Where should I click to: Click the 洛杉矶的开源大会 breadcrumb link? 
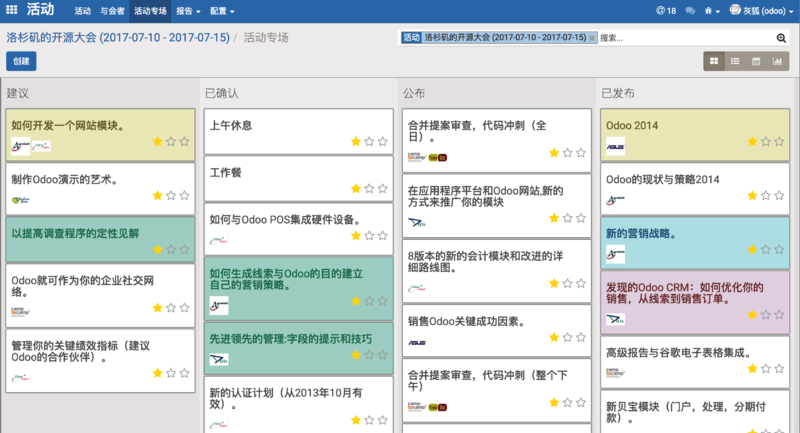(x=118, y=38)
